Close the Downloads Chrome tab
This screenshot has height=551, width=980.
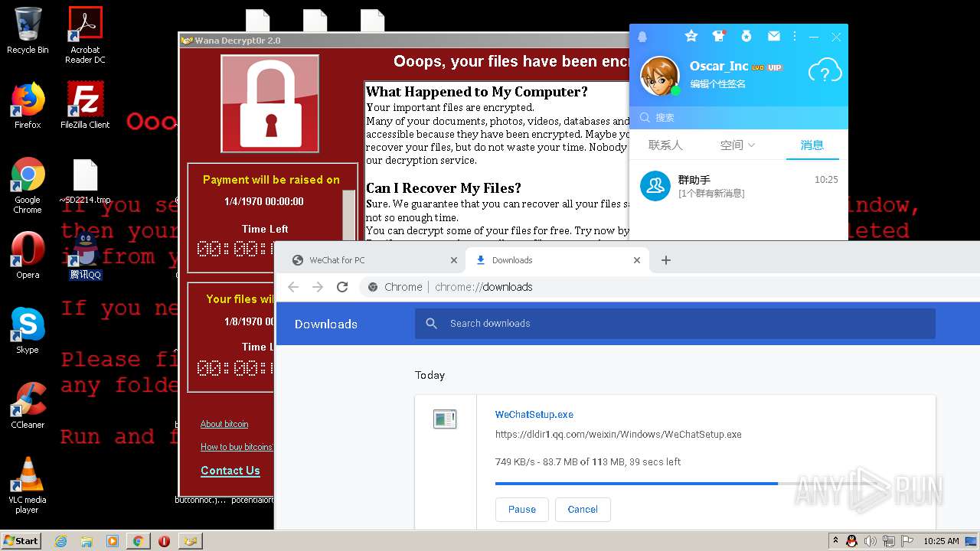tap(637, 260)
